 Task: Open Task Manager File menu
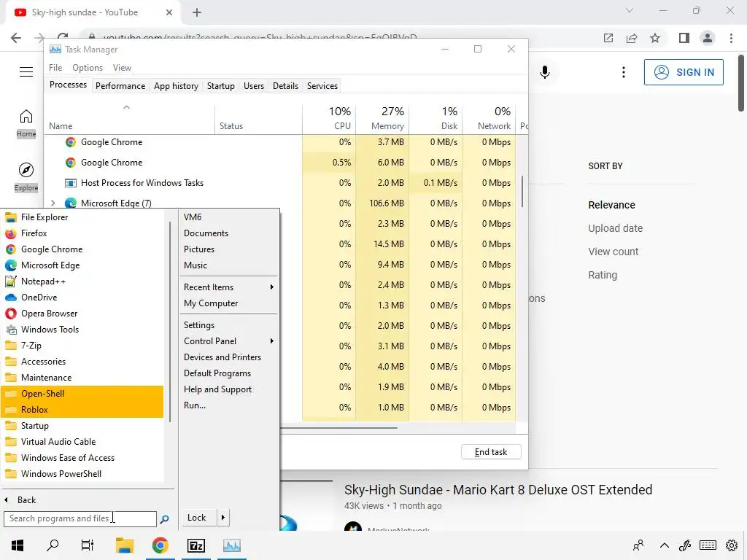coord(55,68)
